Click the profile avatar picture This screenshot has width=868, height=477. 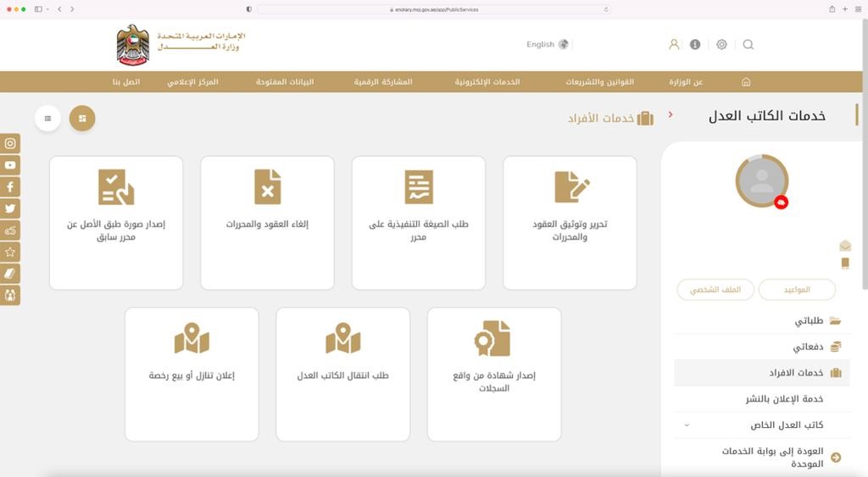click(x=761, y=180)
